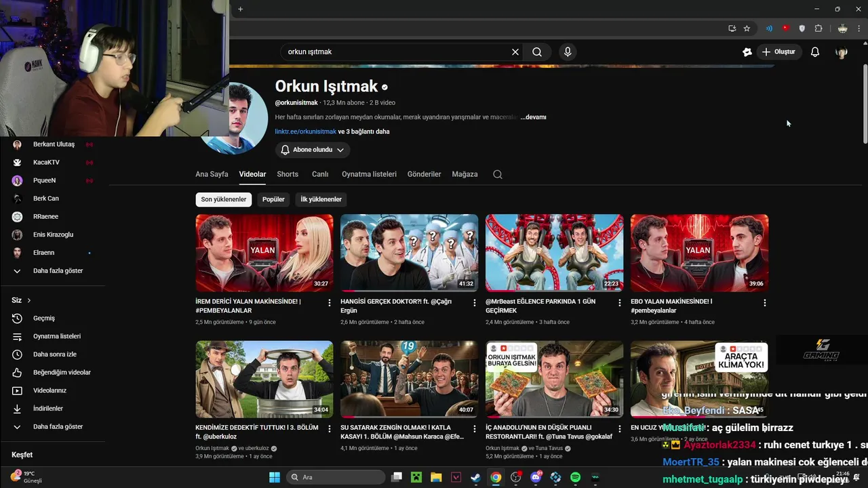Open the blue sound-wave extension icon
Screen dimensions: 868x488
tap(769, 28)
